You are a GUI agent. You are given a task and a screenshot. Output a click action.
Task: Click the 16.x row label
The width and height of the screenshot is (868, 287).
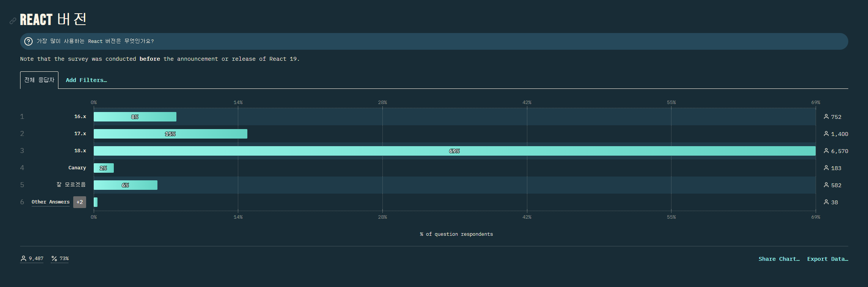(x=80, y=117)
